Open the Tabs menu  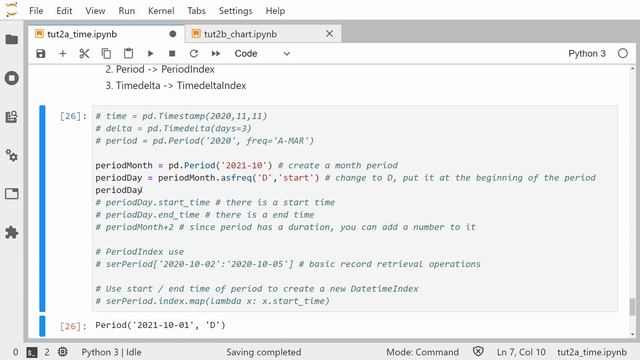[x=196, y=11]
